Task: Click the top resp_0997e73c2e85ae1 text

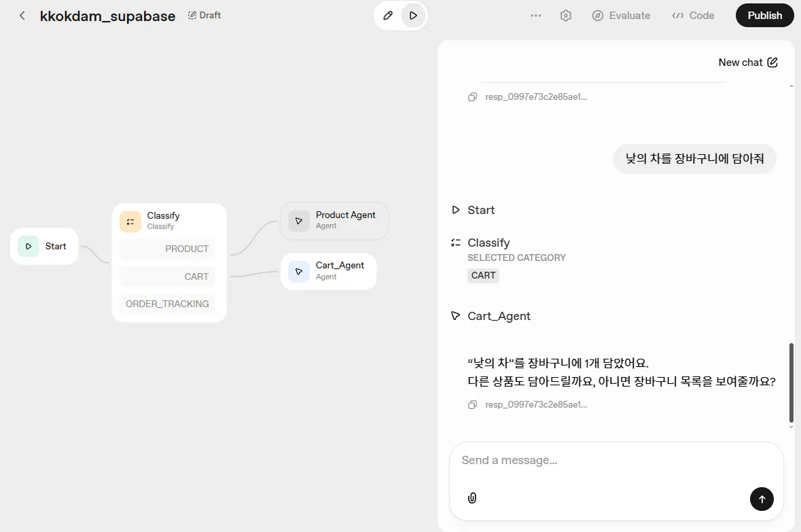Action: pos(537,97)
